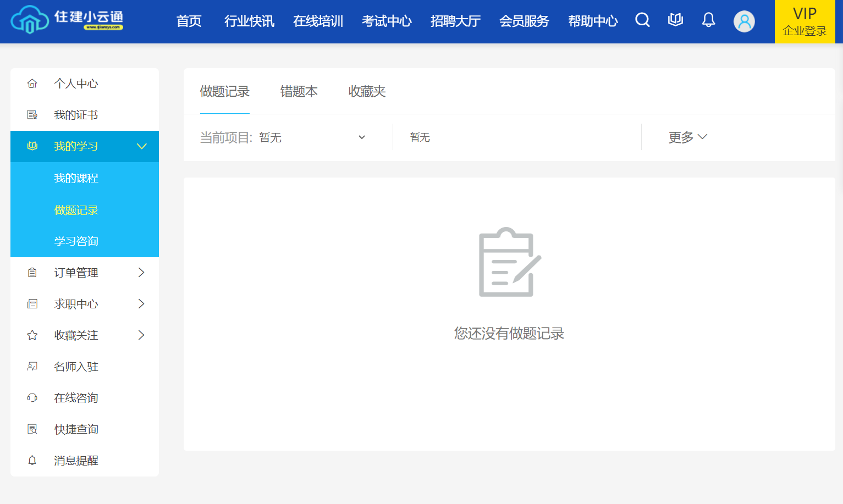Click the notification bell icon in header
Viewport: 843px width, 504px height.
pos(708,20)
